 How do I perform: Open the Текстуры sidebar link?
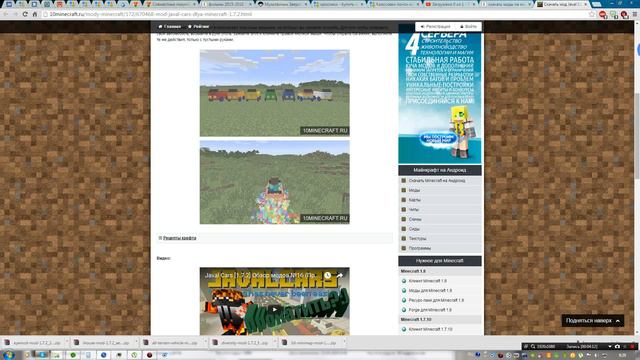coord(418,238)
